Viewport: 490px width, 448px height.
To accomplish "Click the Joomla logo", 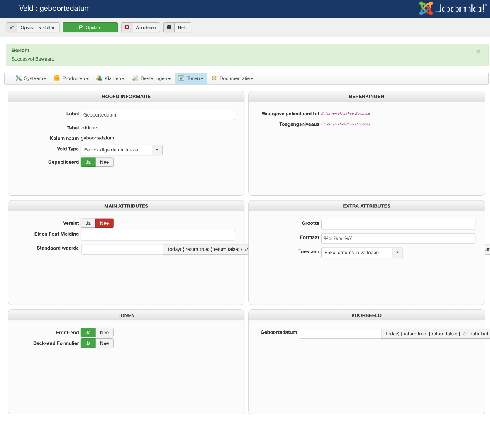I will (x=453, y=8).
